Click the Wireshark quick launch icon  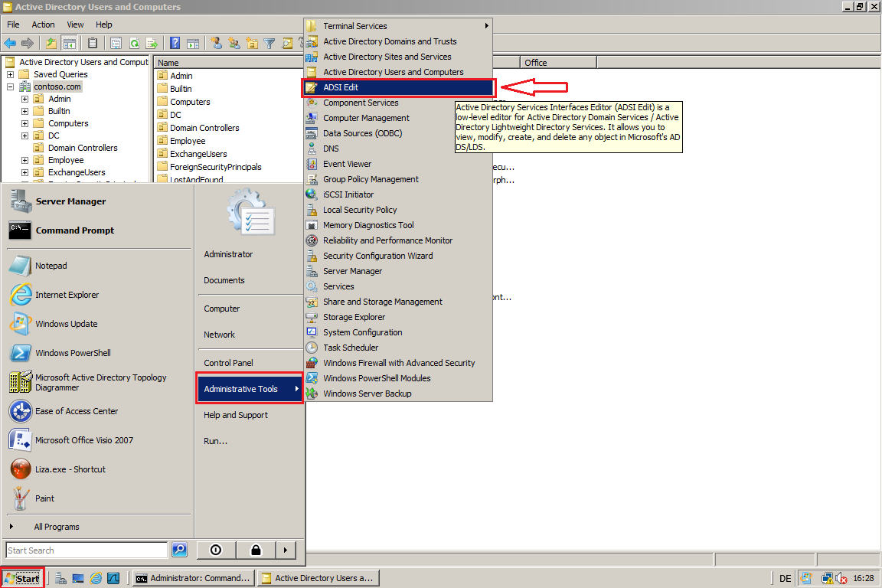coord(113,578)
